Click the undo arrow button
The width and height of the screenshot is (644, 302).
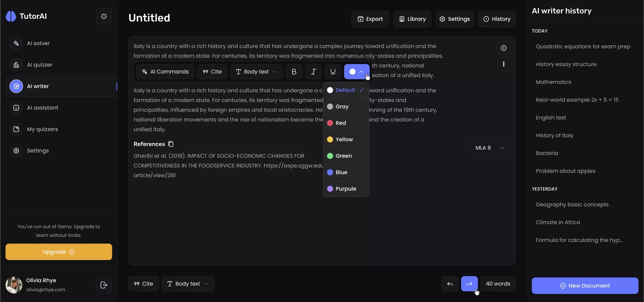(x=450, y=284)
